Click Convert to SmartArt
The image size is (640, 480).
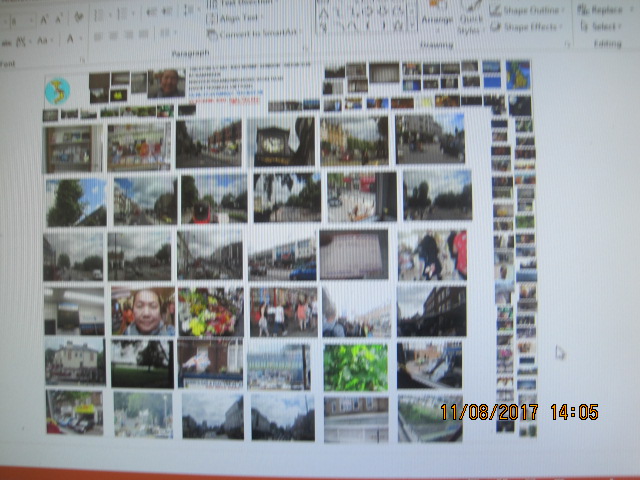tap(253, 34)
